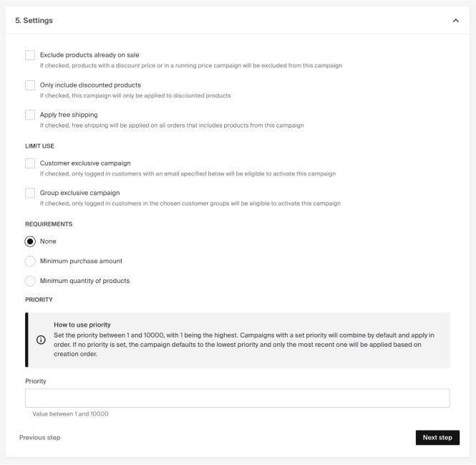Collapse the Settings section chevron
The width and height of the screenshot is (476, 465).
[456, 21]
